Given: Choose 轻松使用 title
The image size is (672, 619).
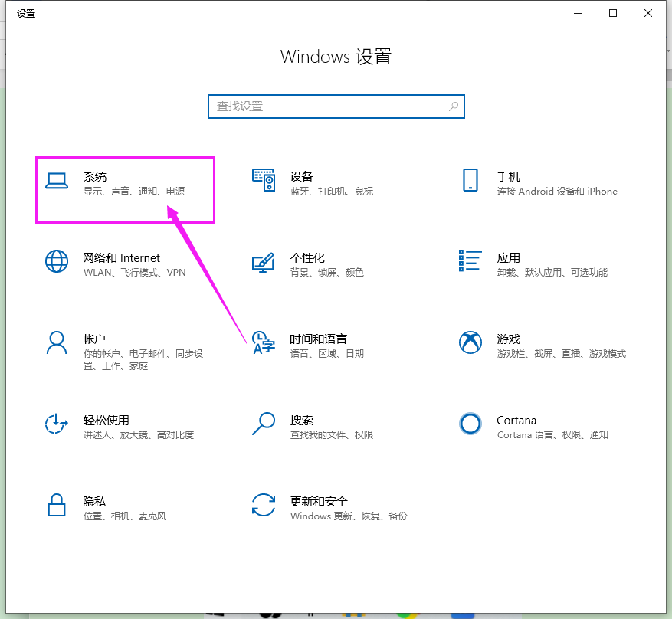Looking at the screenshot, I should click(106, 421).
